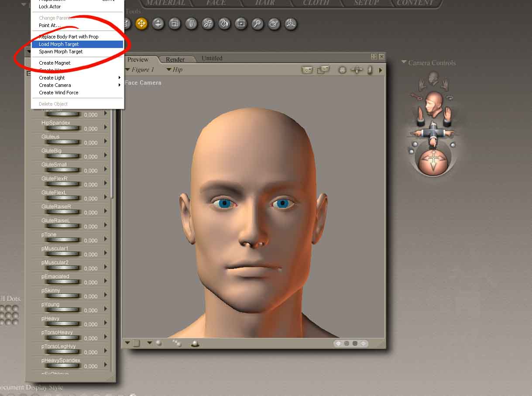
Task: Select the Morphing tool icon
Action: click(274, 23)
